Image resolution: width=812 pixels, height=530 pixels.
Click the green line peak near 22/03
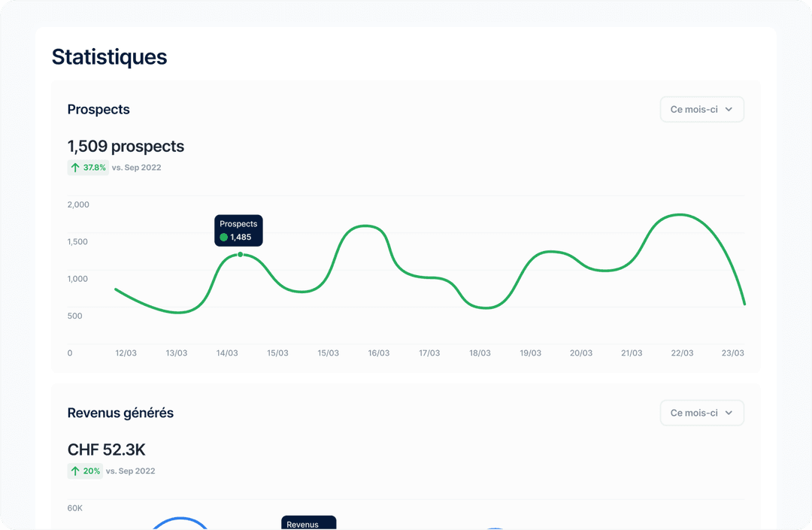(680, 214)
